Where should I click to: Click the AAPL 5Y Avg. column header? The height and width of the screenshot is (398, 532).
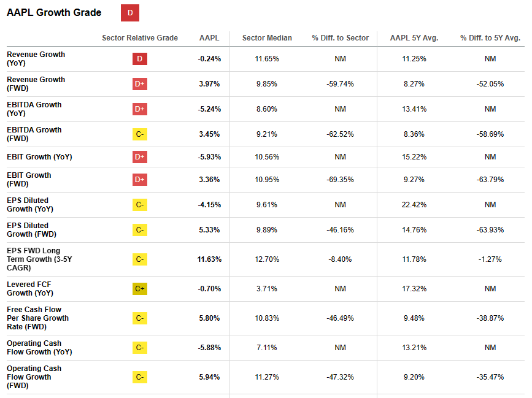[414, 38]
